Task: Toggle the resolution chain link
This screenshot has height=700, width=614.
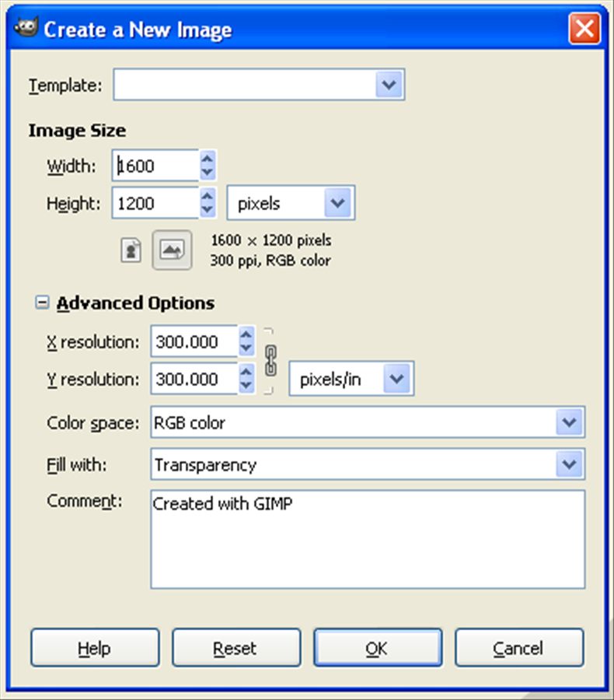Action: 270,360
